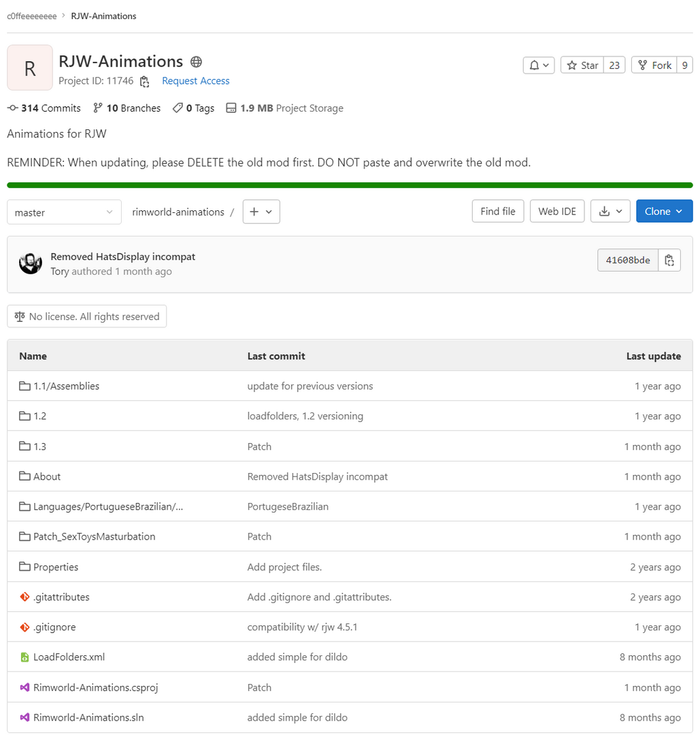Open the download source code dropdown
Screen dimensions: 700x735
pyautogui.click(x=610, y=212)
